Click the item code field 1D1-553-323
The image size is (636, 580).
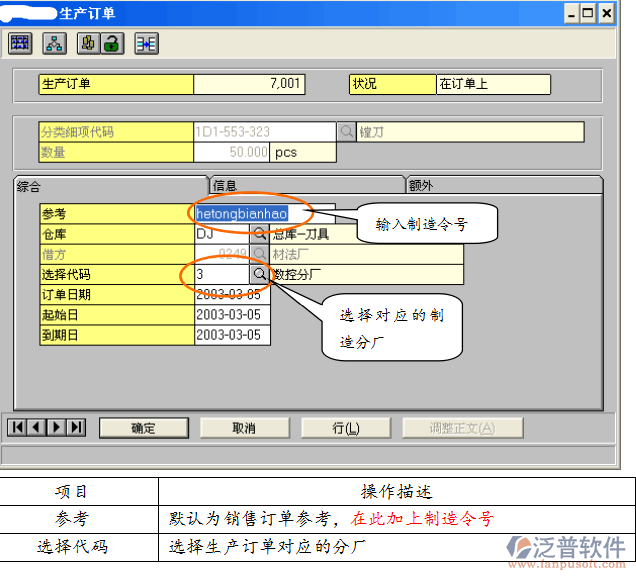click(265, 132)
